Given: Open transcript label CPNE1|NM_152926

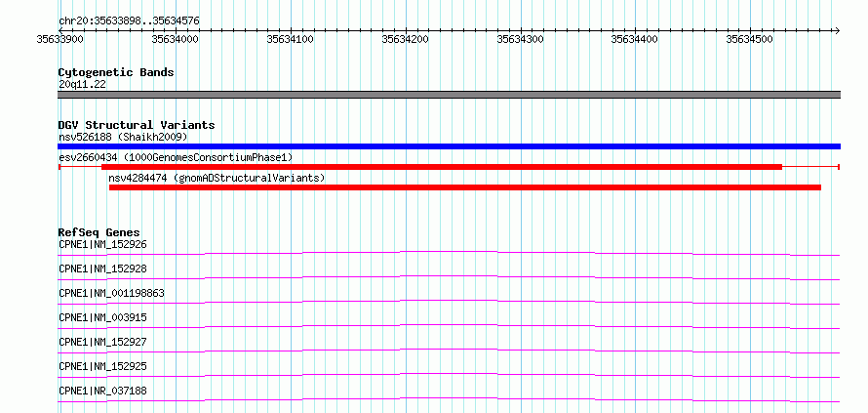Looking at the screenshot, I should tap(103, 244).
